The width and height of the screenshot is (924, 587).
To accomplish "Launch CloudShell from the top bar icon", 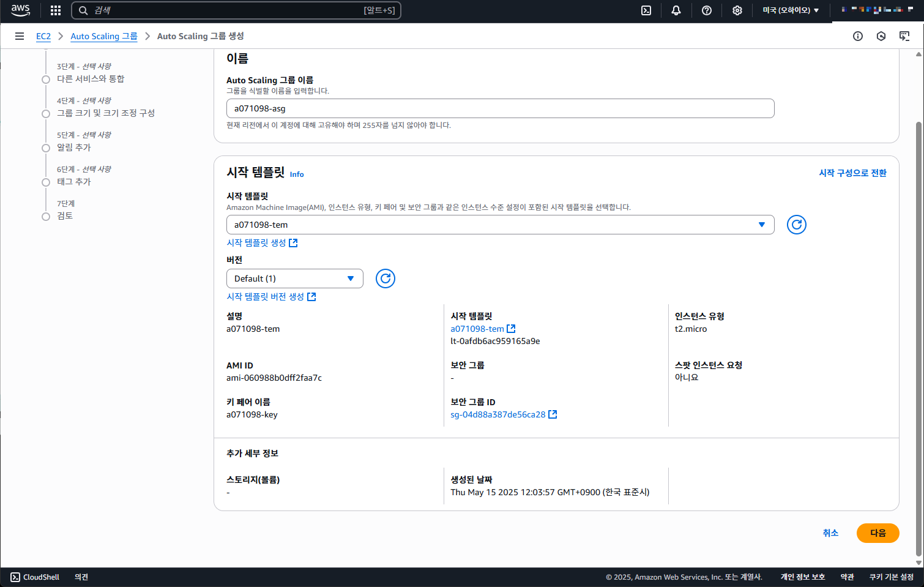I will point(646,10).
